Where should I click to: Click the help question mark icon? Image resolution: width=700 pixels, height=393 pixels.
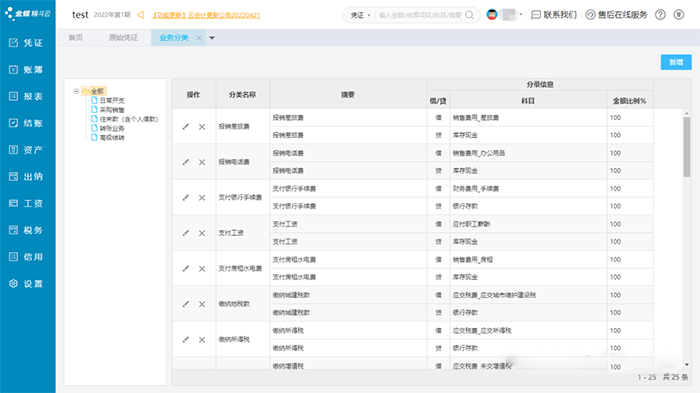tap(660, 15)
